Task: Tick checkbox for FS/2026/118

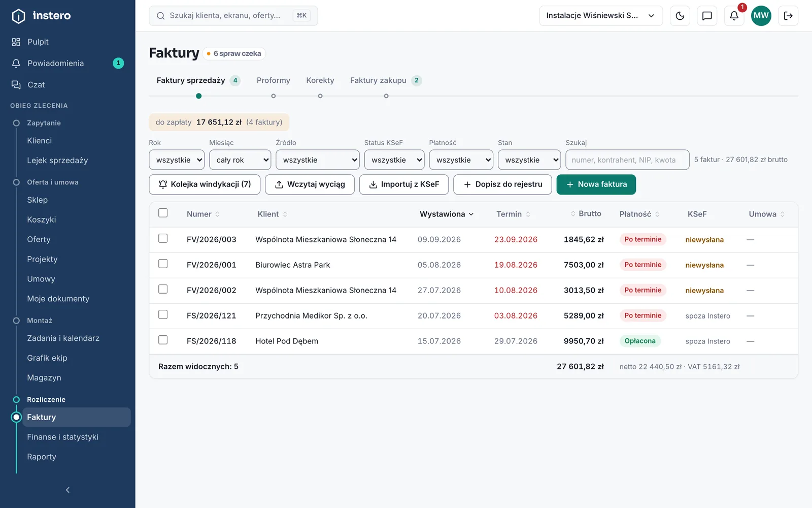Action: [163, 340]
